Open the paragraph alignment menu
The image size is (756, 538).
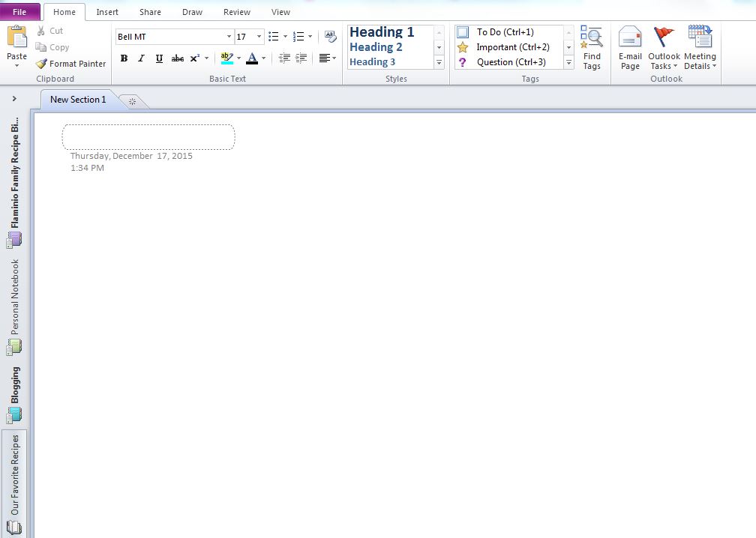327,58
